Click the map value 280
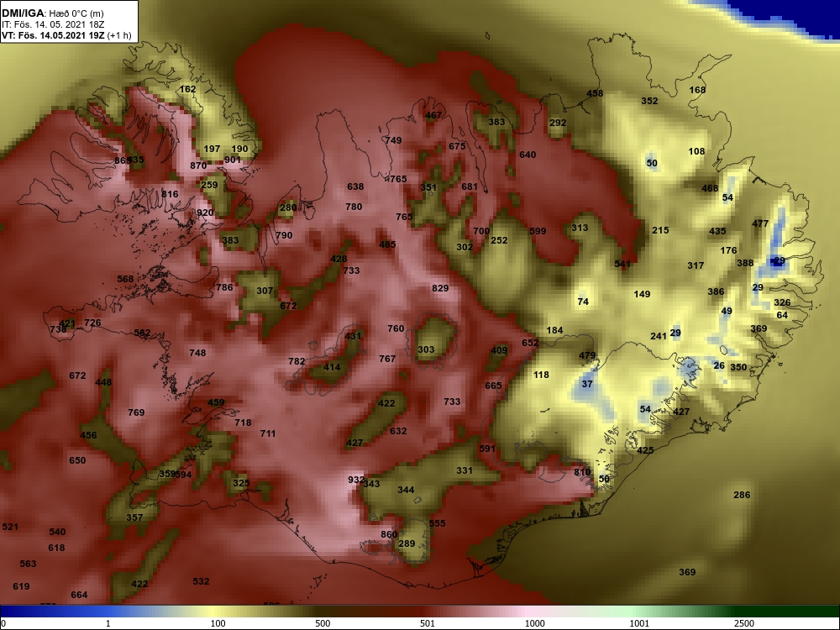Viewport: 840px width, 630px height. [x=288, y=207]
